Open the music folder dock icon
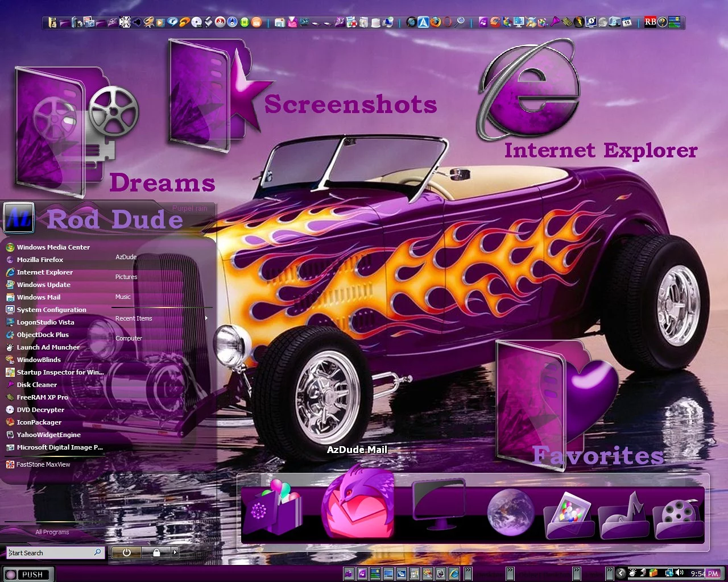The height and width of the screenshot is (582, 728). [x=624, y=515]
